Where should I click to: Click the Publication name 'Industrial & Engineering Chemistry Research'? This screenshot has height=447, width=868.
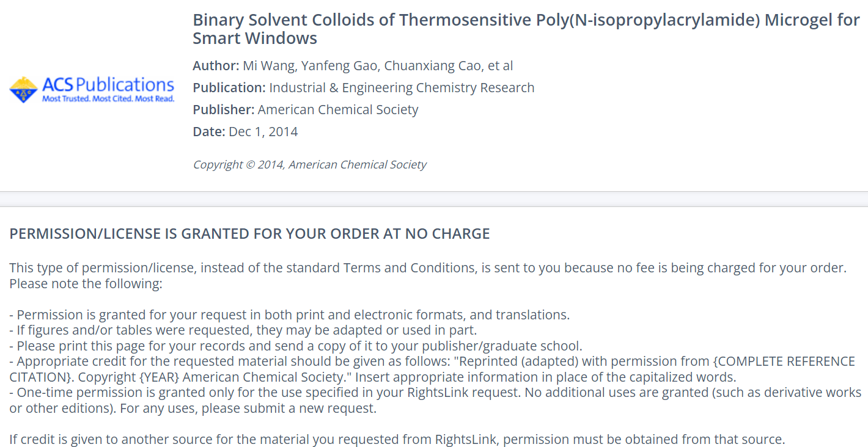tap(402, 88)
